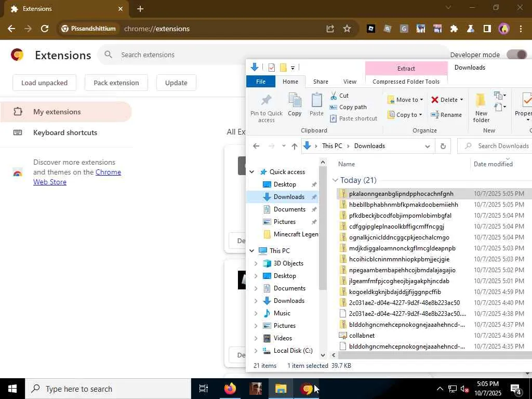Click Load unpacked button
532x399 pixels.
point(45,83)
